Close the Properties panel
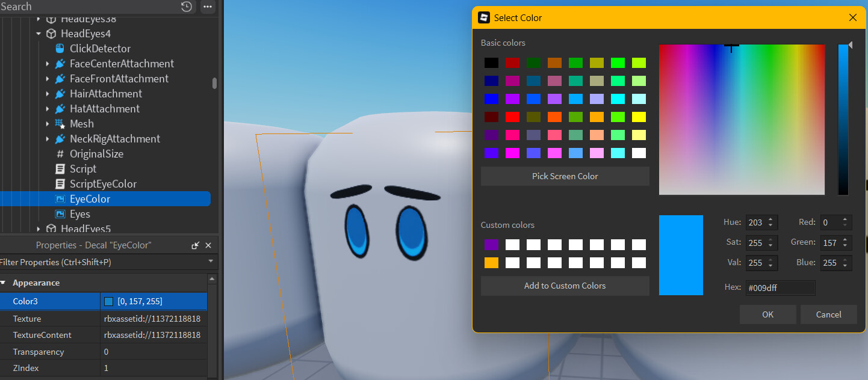The width and height of the screenshot is (868, 380). coord(208,245)
